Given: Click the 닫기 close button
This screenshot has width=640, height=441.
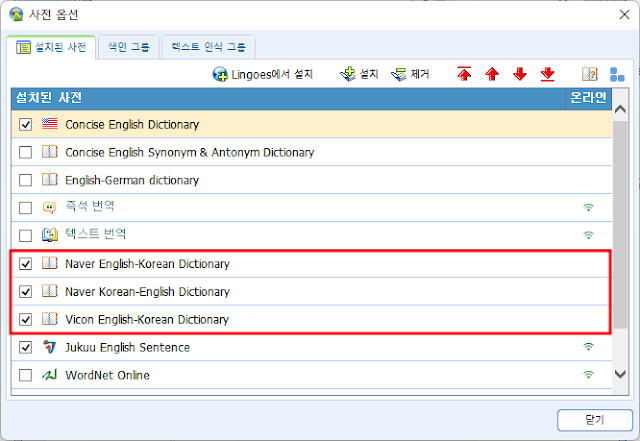Looking at the screenshot, I should [x=595, y=420].
